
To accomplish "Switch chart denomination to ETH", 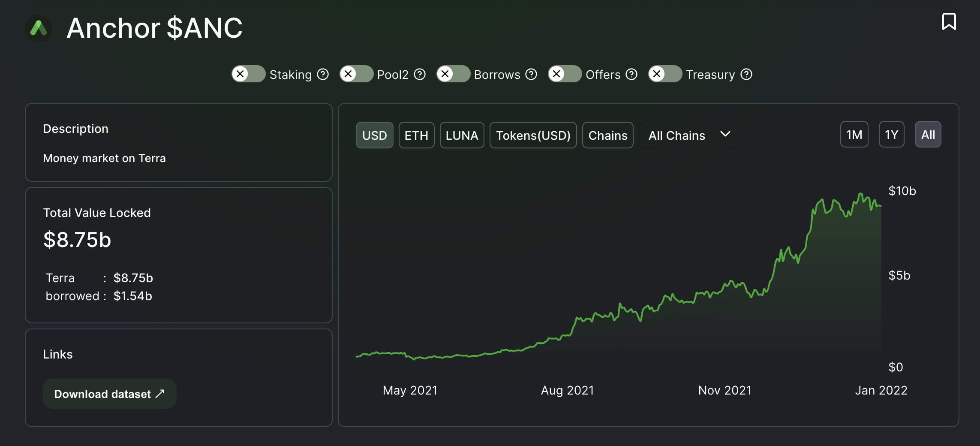I will 417,135.
